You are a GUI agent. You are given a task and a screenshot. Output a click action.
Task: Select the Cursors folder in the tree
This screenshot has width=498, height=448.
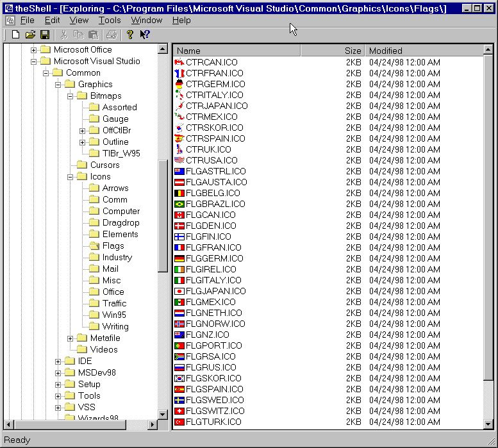[104, 165]
